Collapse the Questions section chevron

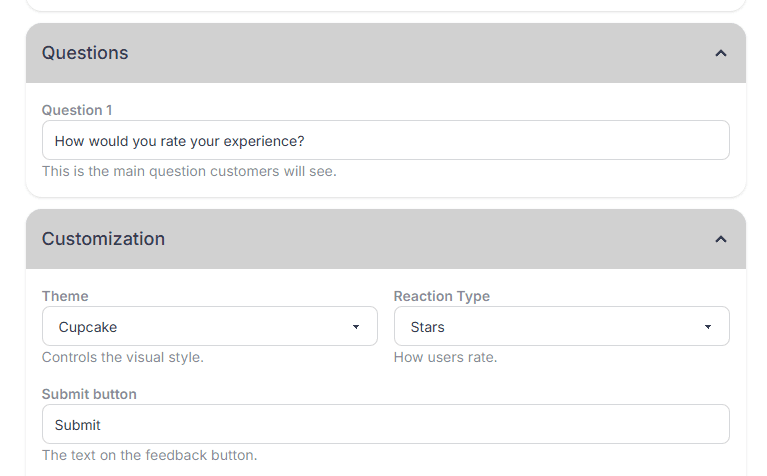pyautogui.click(x=720, y=53)
